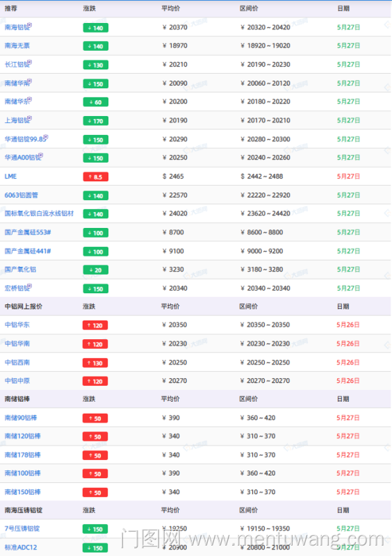This screenshot has height=556, width=392.
Task: Click the green 170 drop badge for 上海铝锭
Action: (x=95, y=121)
